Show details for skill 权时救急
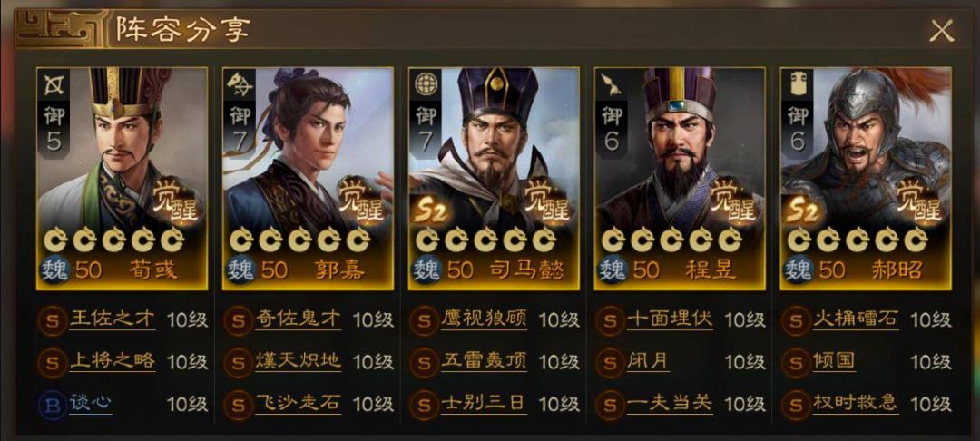 855,403
